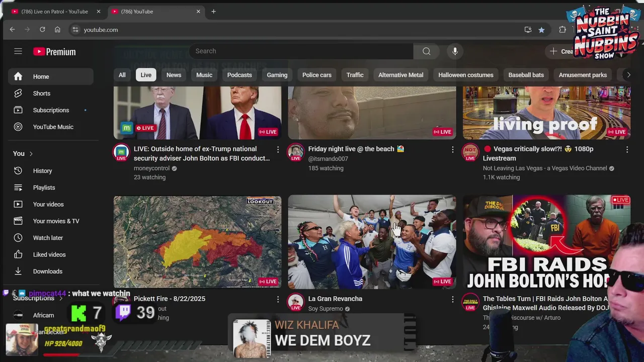Open Vegas critically slow livestream title
Image resolution: width=644 pixels, height=362 pixels.
(538, 153)
